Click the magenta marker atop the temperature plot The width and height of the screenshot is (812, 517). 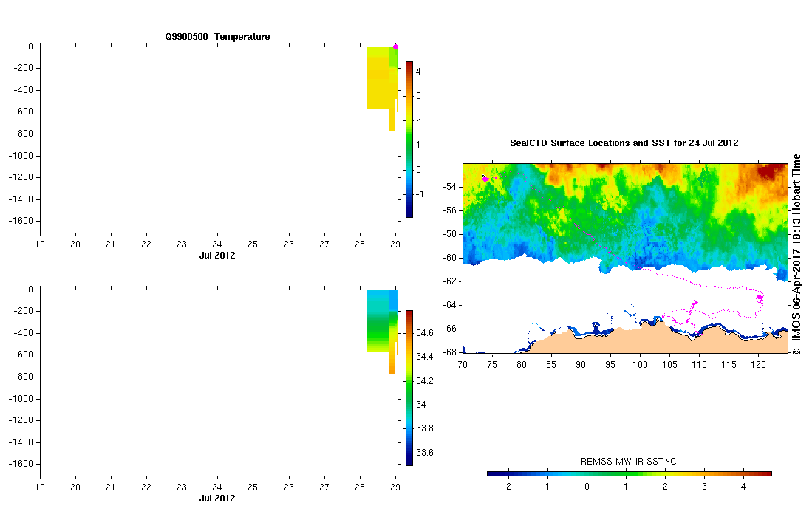pyautogui.click(x=395, y=47)
